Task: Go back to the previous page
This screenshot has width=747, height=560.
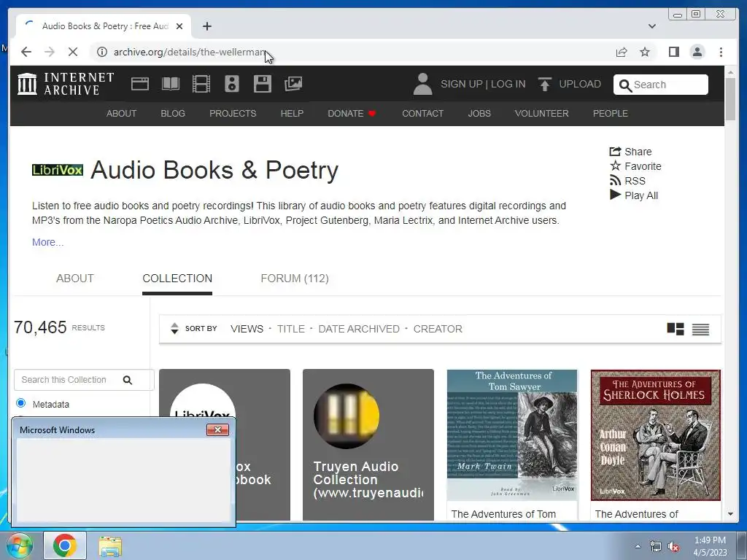Action: (26, 52)
